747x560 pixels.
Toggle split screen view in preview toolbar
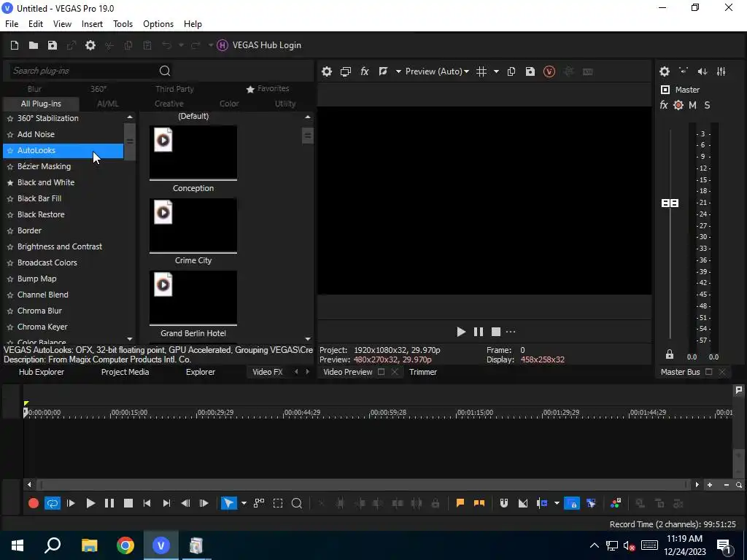[x=383, y=71]
